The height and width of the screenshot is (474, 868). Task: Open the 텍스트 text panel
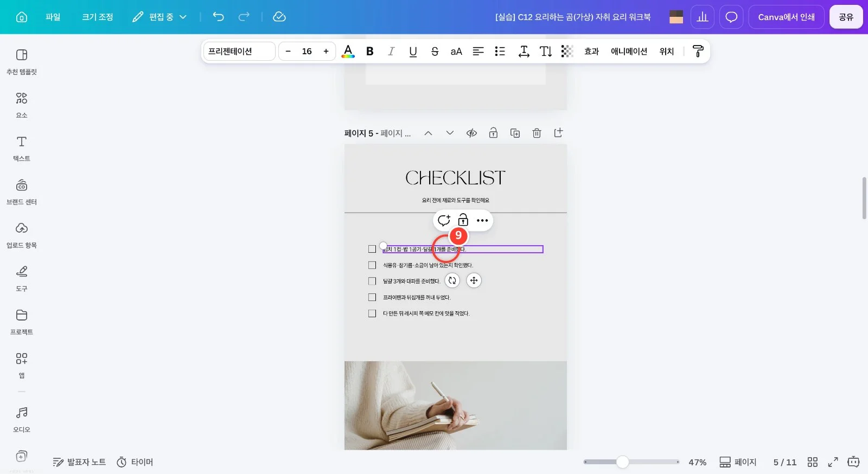22,149
